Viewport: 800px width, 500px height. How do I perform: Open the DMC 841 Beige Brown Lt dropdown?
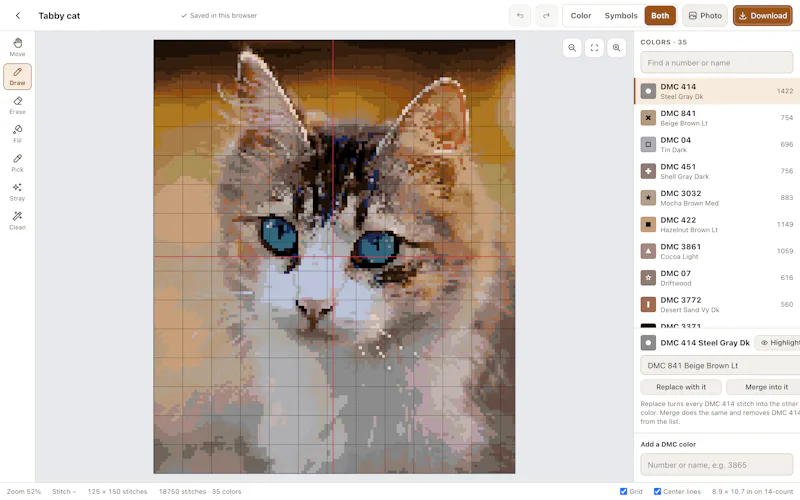[720, 365]
